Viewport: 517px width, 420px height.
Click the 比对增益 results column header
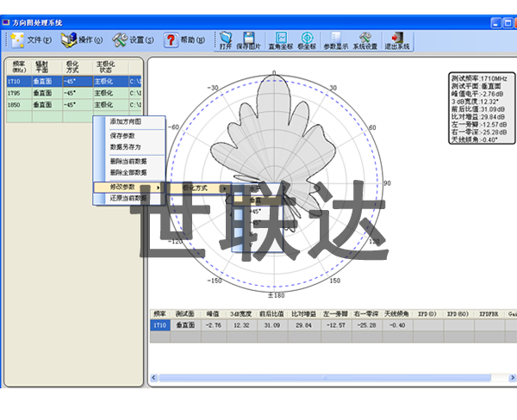[303, 314]
